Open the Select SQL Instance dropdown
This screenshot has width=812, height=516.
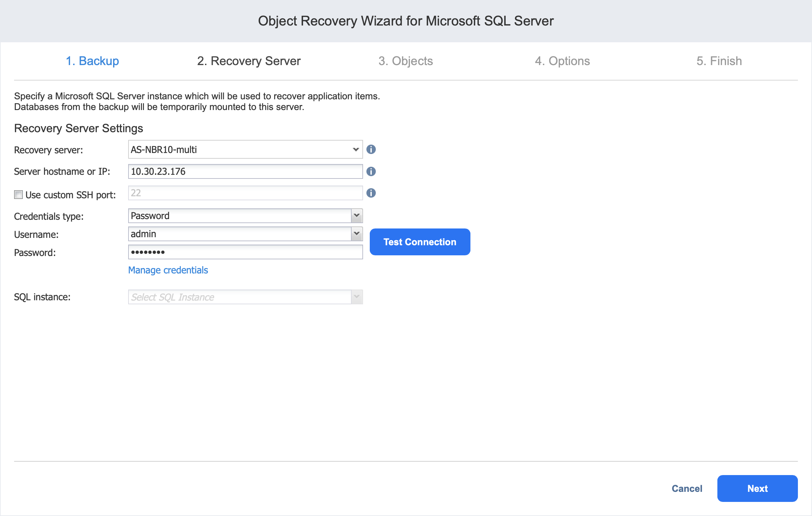(x=356, y=297)
